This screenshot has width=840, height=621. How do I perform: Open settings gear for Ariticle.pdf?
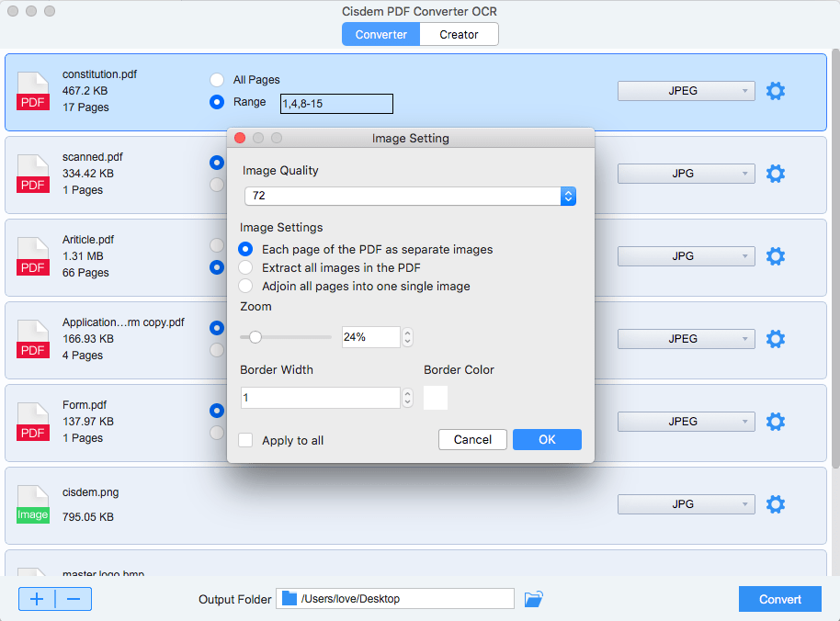click(x=775, y=256)
